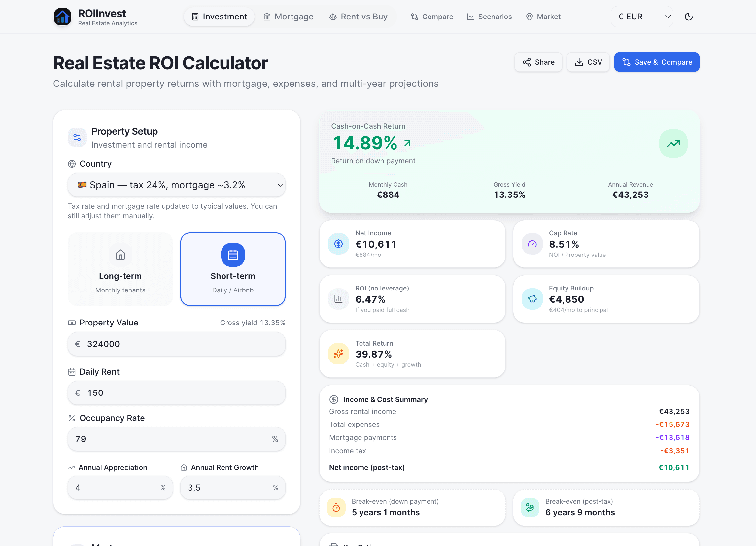Click the piggy bank icon in Equity Buildup card

point(532,299)
